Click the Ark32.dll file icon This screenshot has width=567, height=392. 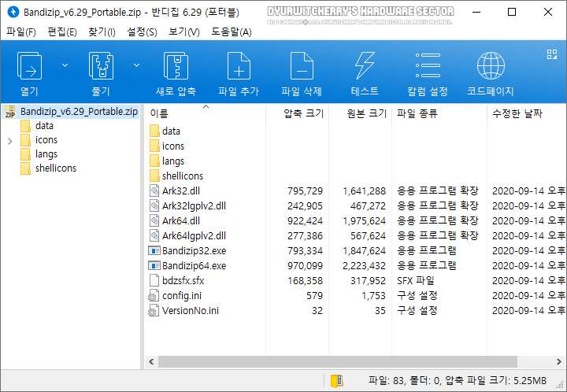tap(154, 190)
